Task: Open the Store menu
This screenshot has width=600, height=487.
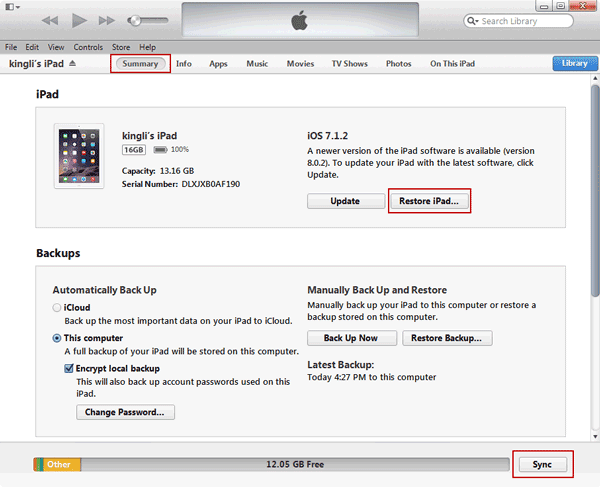Action: (x=121, y=47)
